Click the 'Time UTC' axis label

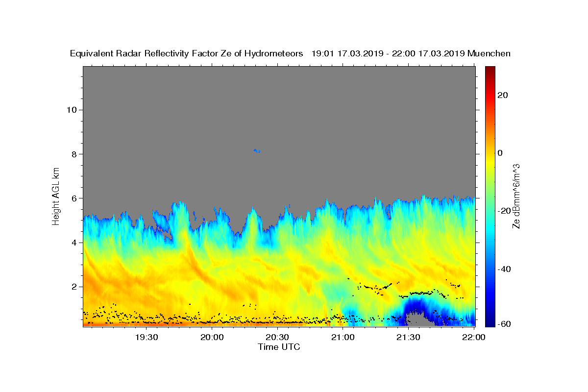pos(279,347)
